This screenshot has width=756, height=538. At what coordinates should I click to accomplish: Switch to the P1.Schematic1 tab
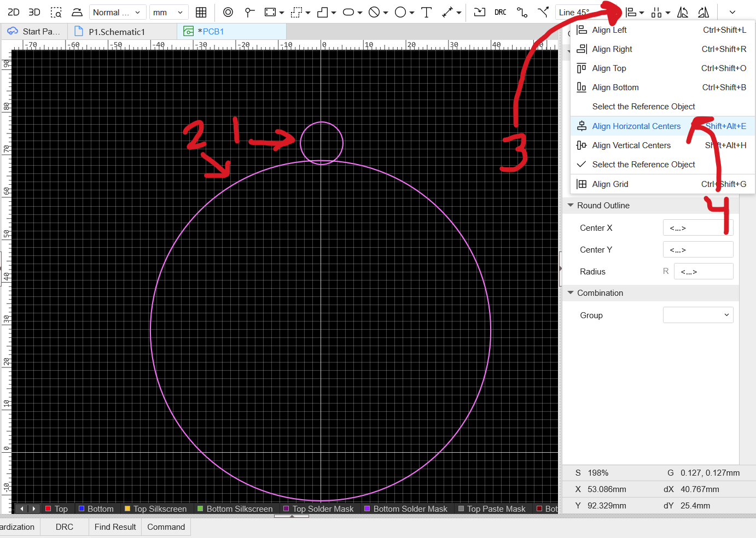tap(117, 32)
